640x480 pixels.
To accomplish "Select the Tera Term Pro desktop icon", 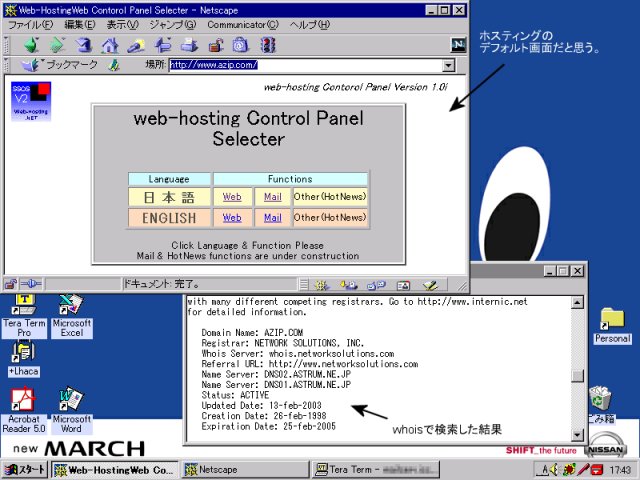I will point(24,316).
